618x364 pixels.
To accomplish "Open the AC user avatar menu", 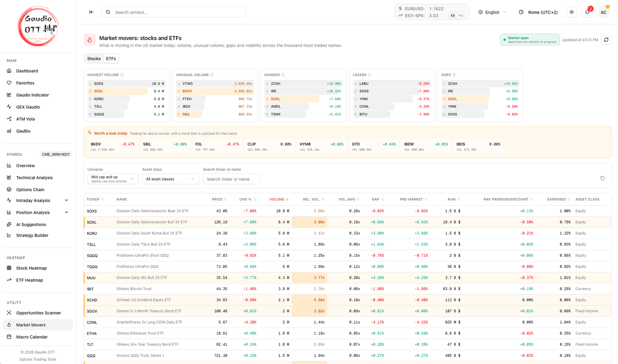I will (603, 12).
